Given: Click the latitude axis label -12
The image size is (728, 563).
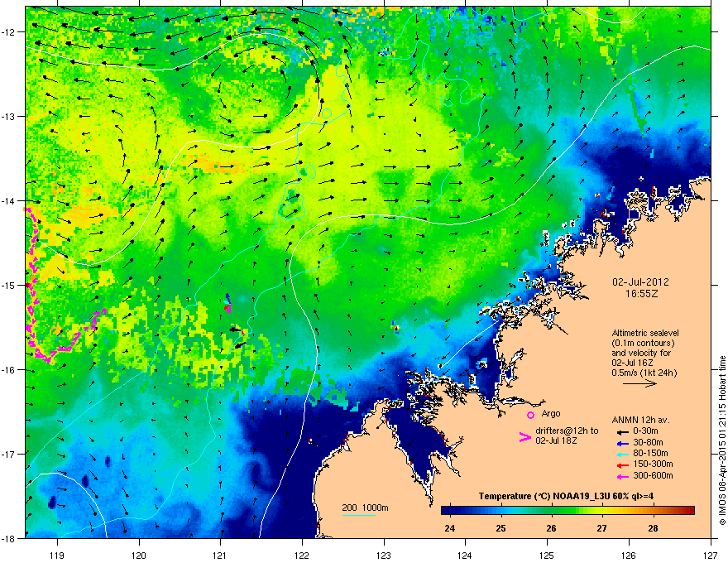Looking at the screenshot, I should point(8,32).
